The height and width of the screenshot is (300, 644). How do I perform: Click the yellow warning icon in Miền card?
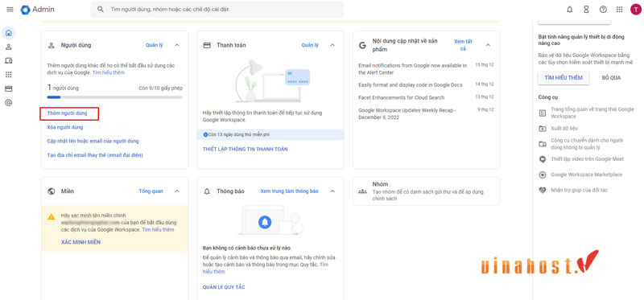pos(52,216)
